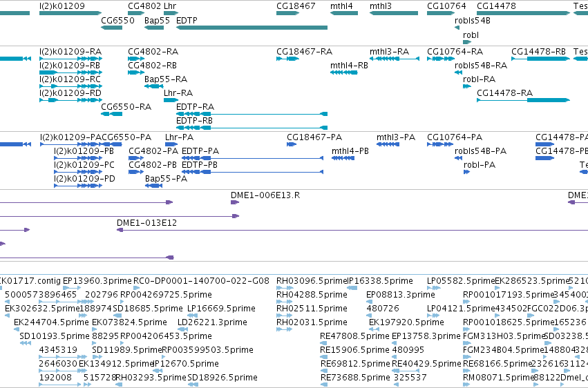Open protein l(2)k01209-PB
This screenshot has height=388, width=588.
point(84,151)
